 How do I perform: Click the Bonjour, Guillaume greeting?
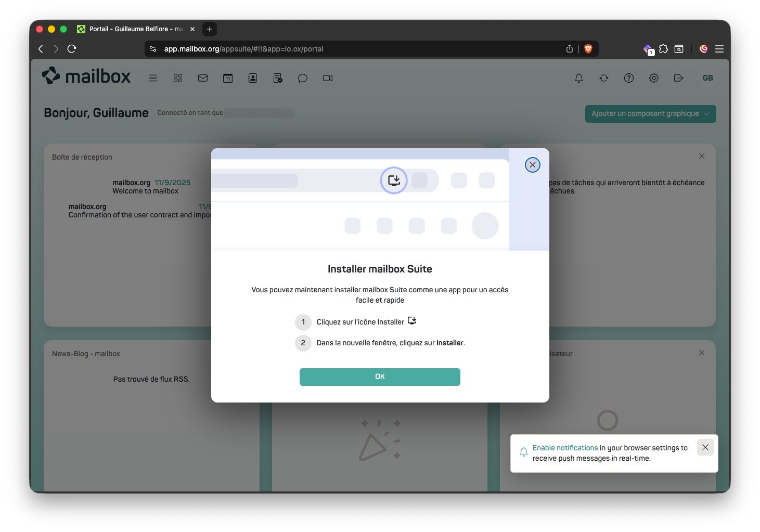(96, 113)
